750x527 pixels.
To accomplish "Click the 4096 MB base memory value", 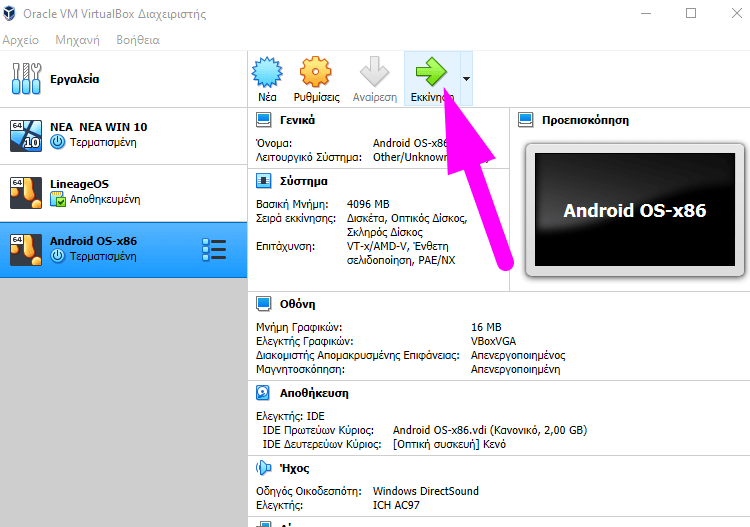I will tap(368, 204).
